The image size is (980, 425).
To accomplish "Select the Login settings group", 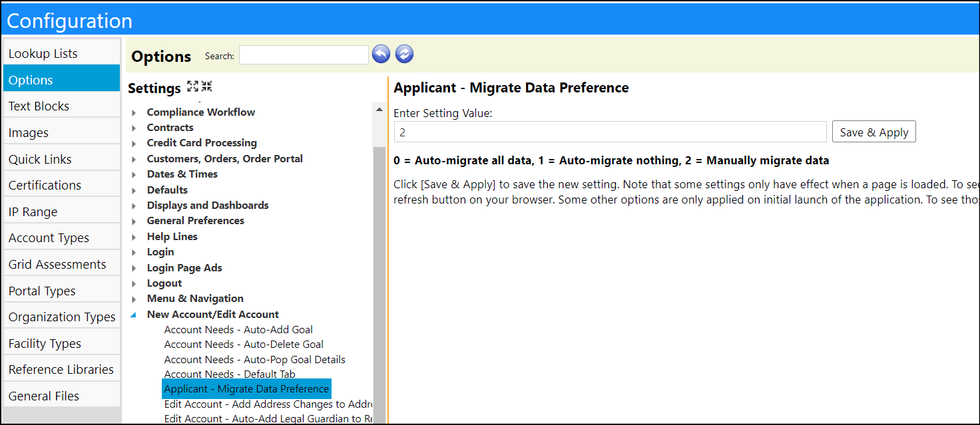I will pos(160,251).
